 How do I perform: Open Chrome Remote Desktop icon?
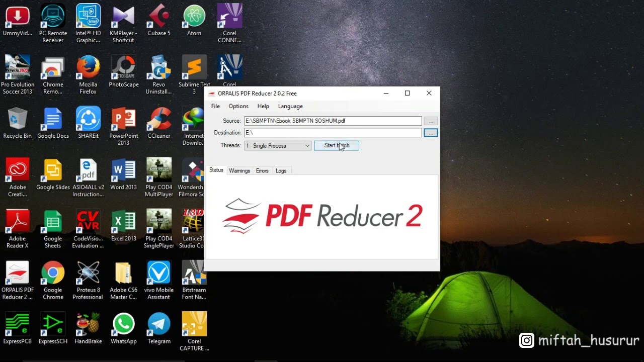pyautogui.click(x=53, y=74)
